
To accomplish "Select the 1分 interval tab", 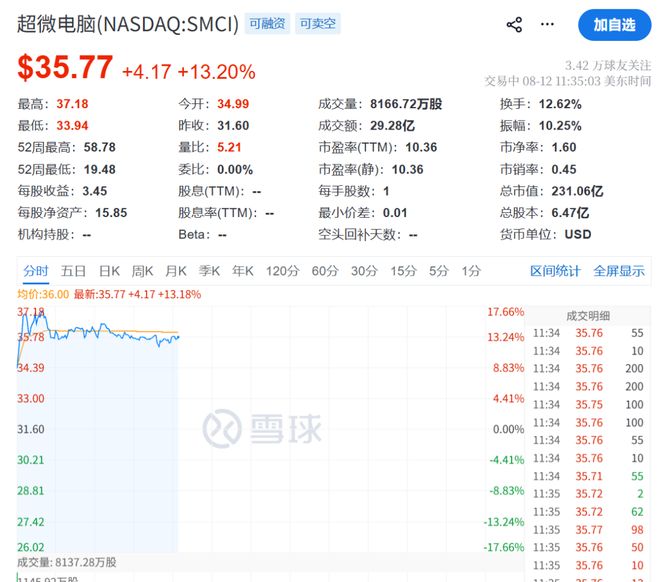I will click(x=471, y=271).
